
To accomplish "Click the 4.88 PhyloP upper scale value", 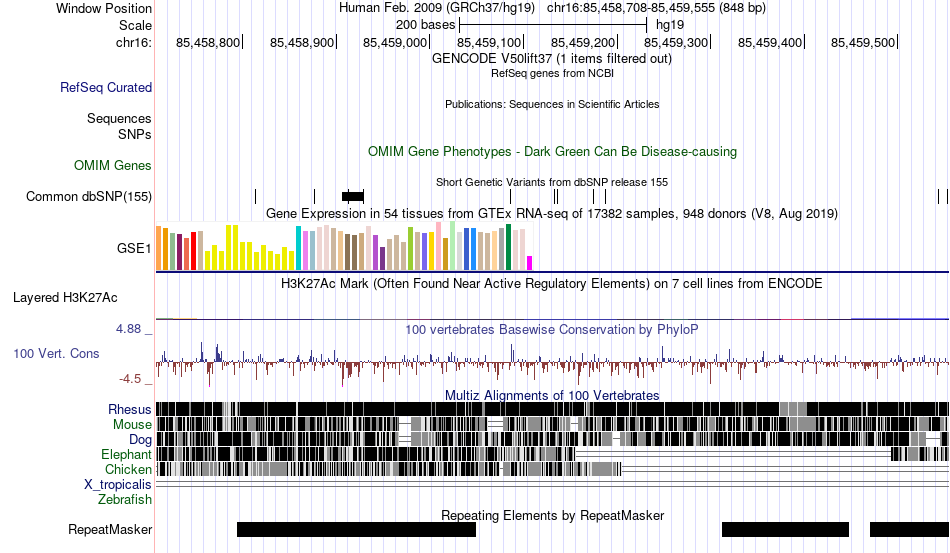I will click(x=128, y=329).
